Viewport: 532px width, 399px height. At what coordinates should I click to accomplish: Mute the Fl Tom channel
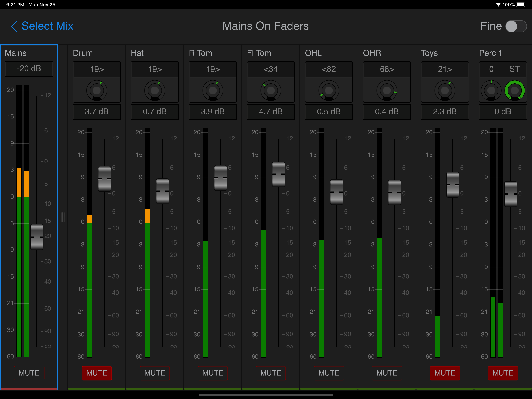click(x=271, y=373)
